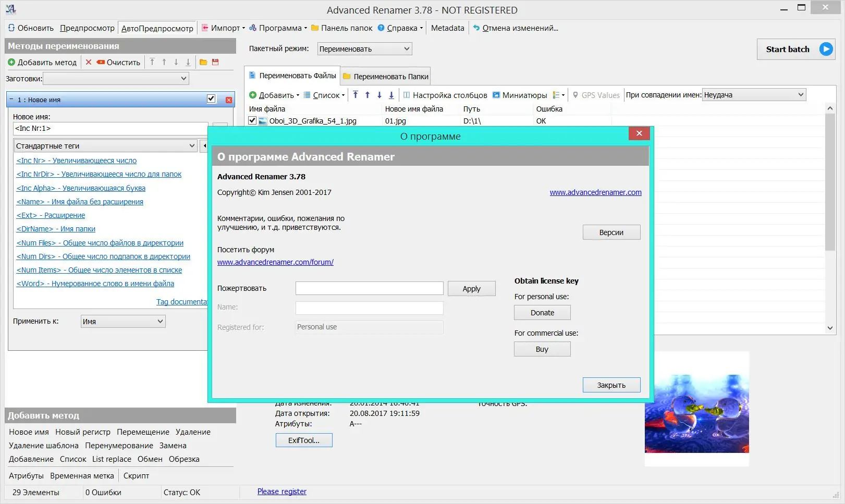845x504 pixels.
Task: Click the Start batch play icon
Action: pyautogui.click(x=826, y=49)
